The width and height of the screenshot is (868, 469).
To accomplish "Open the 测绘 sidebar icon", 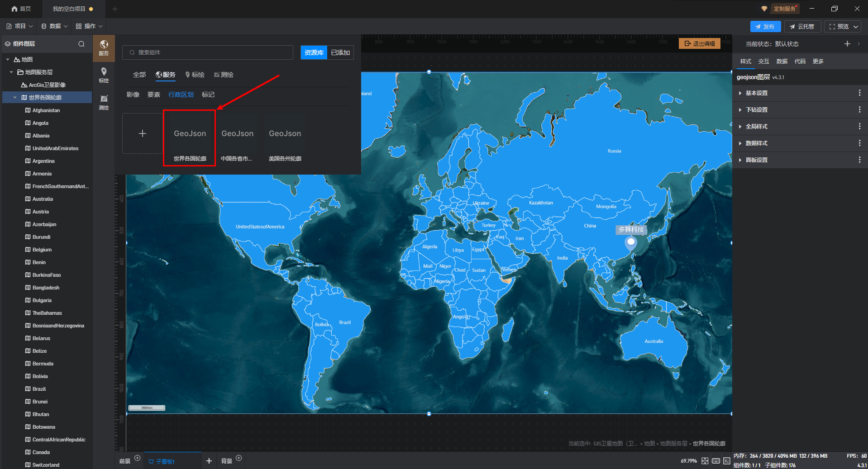I will [x=104, y=102].
